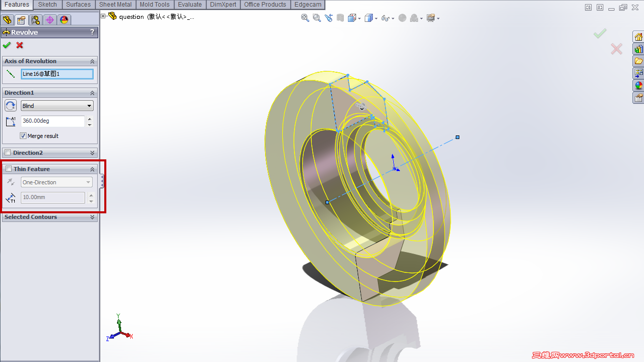644x362 pixels.
Task: Click the View Orientation cube icon
Action: pos(353,18)
